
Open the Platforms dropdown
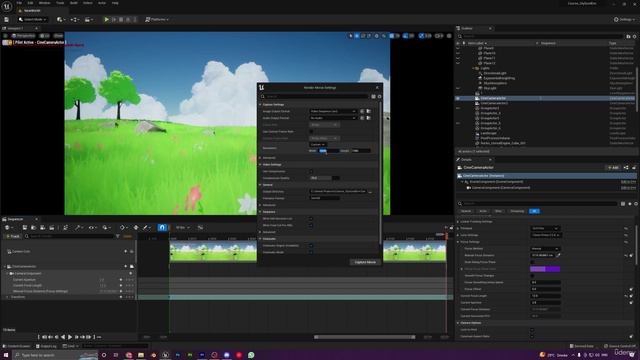tap(157, 19)
